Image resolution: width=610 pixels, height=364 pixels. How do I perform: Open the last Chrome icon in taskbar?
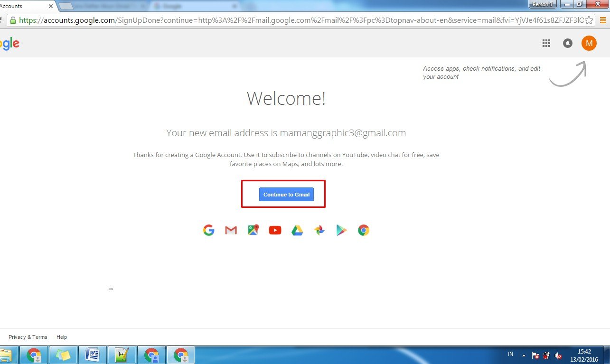(181, 355)
